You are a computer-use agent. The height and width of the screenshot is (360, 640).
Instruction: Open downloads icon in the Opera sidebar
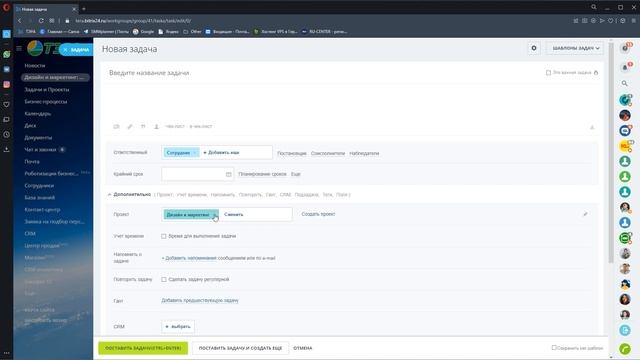point(7,149)
